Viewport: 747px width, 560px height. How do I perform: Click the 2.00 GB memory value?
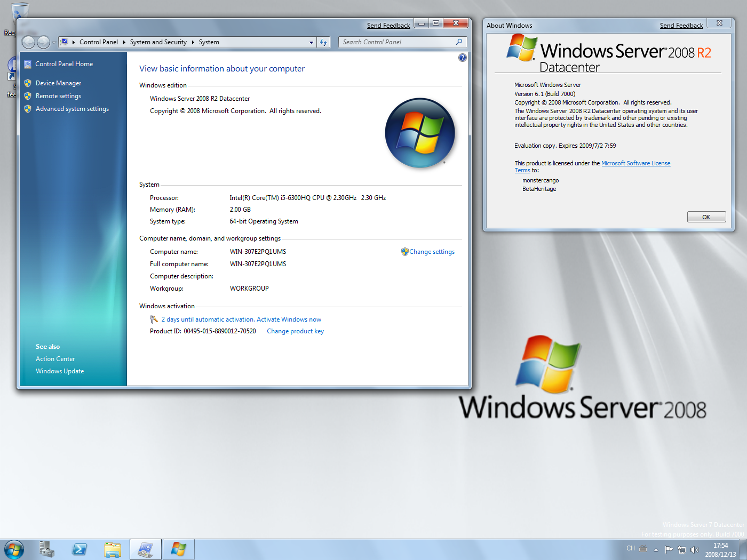(x=240, y=210)
